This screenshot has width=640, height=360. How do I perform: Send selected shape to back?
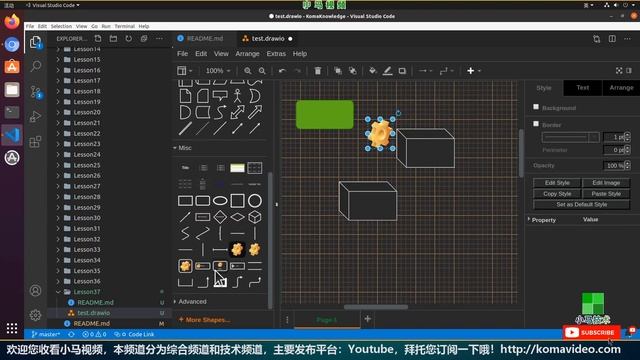click(353, 71)
